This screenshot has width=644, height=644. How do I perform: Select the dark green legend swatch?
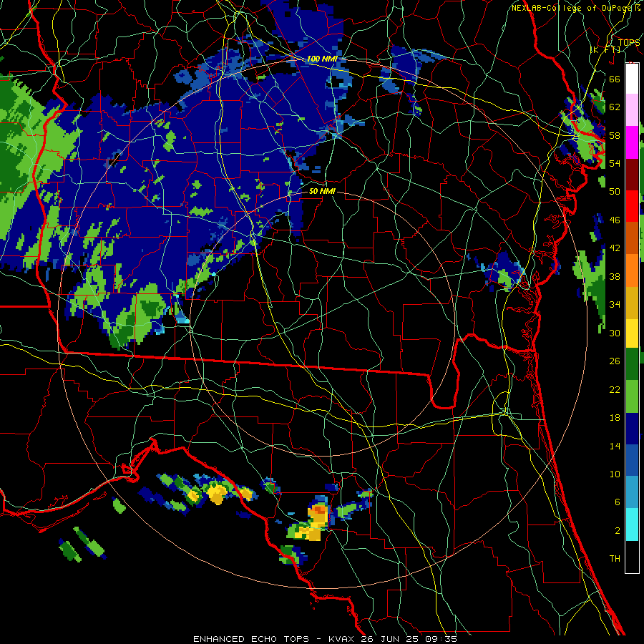click(632, 364)
